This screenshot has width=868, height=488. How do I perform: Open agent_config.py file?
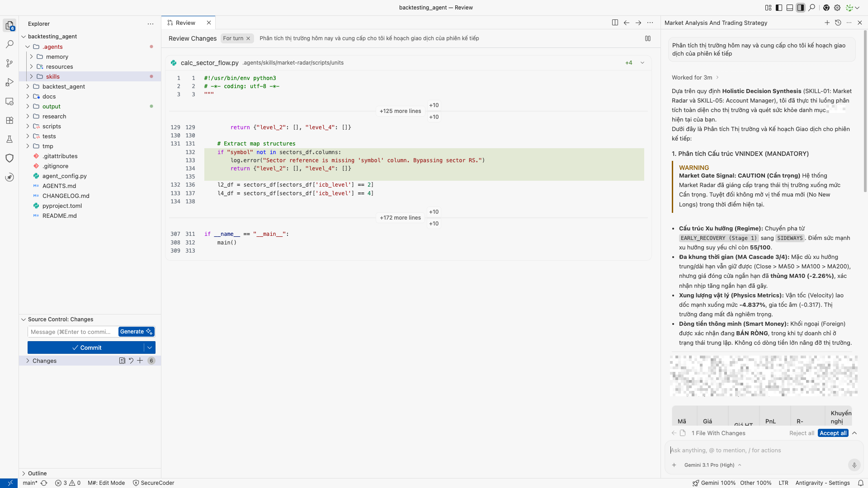64,176
